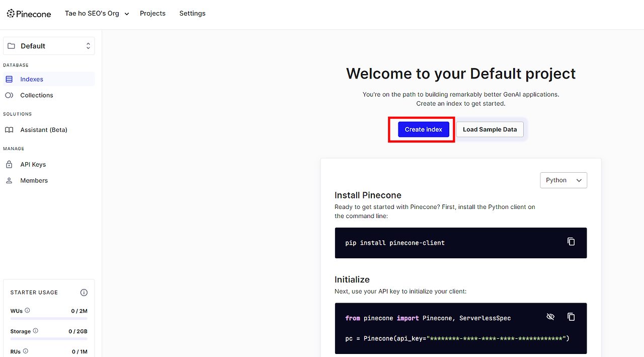
Task: Click the STARTER USAGE heading text
Action: pyautogui.click(x=34, y=293)
